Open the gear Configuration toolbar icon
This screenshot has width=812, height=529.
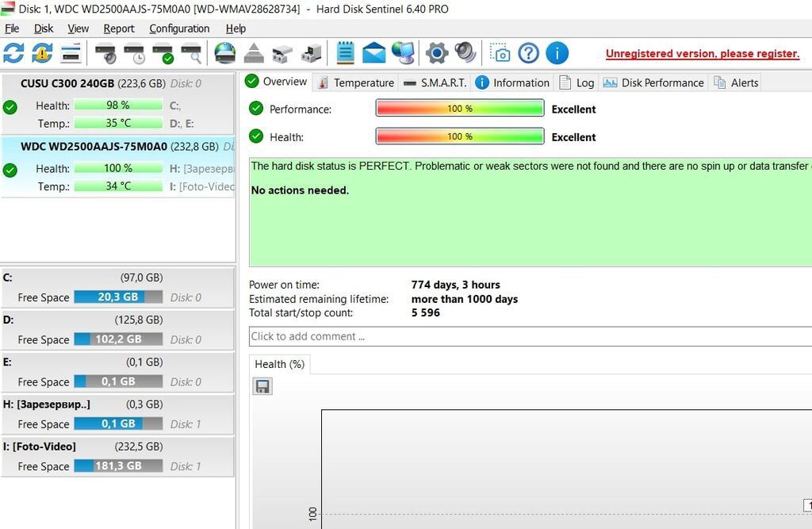437,53
